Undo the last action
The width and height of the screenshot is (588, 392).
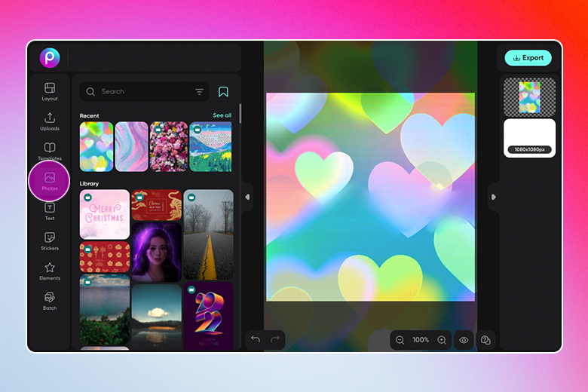(256, 339)
